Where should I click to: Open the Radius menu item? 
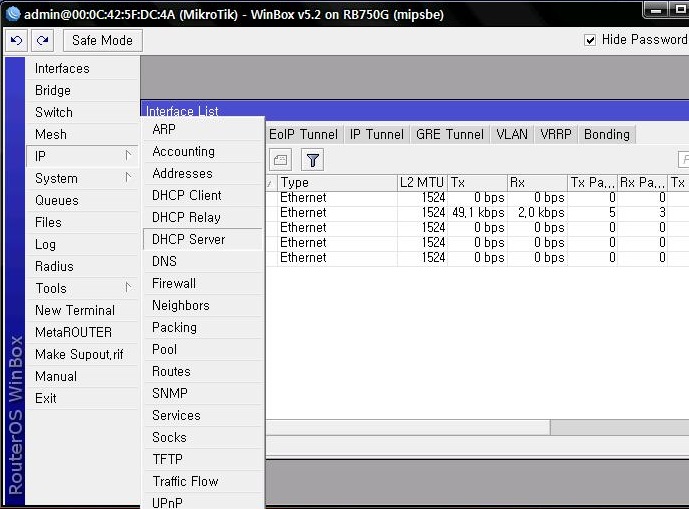(82, 266)
